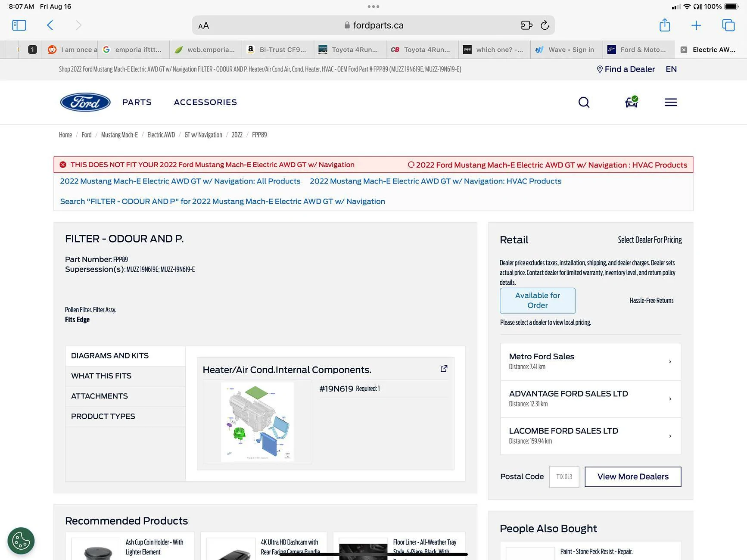Image resolution: width=747 pixels, height=560 pixels.
Task: Expand Metro Ford Sales dealer
Action: 591,362
